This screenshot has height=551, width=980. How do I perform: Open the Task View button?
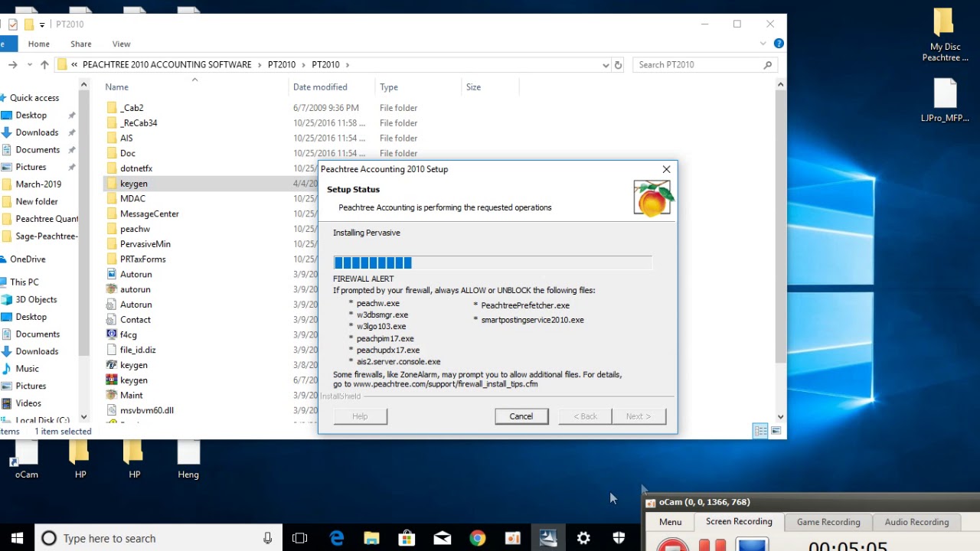300,538
